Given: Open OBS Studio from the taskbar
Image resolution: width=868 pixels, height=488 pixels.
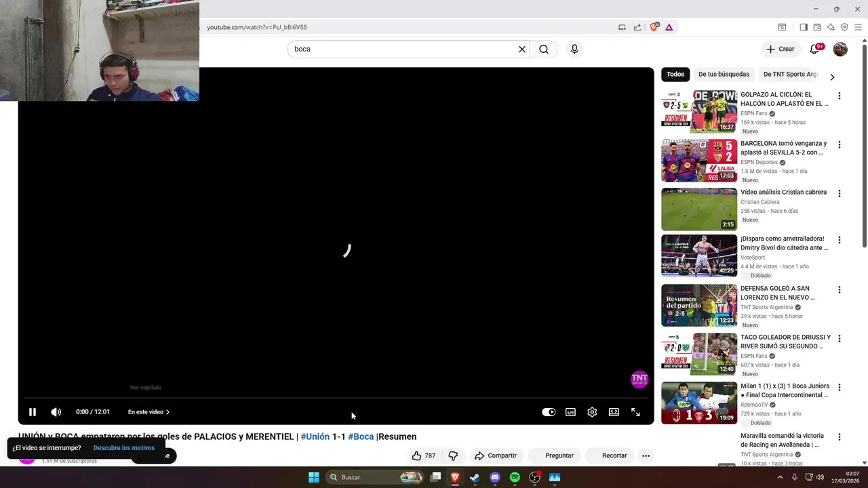Looking at the screenshot, I should pos(534,477).
